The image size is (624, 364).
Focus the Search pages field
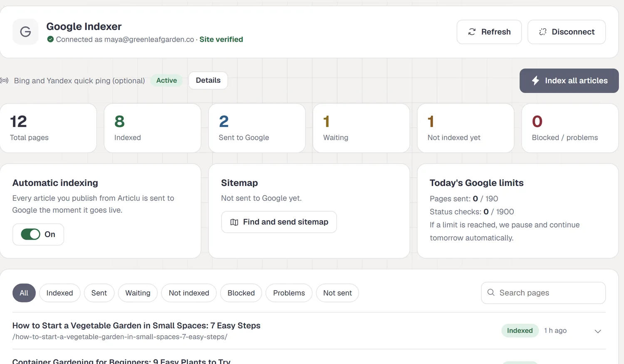543,293
